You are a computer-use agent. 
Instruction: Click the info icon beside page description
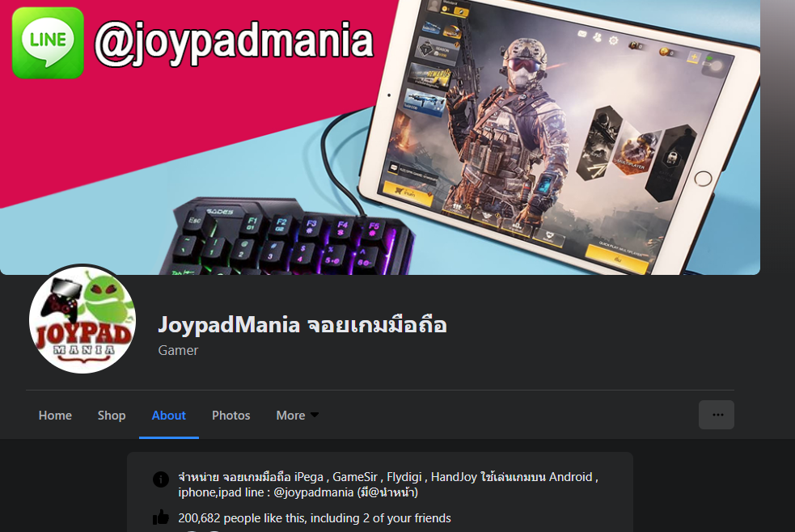(161, 479)
